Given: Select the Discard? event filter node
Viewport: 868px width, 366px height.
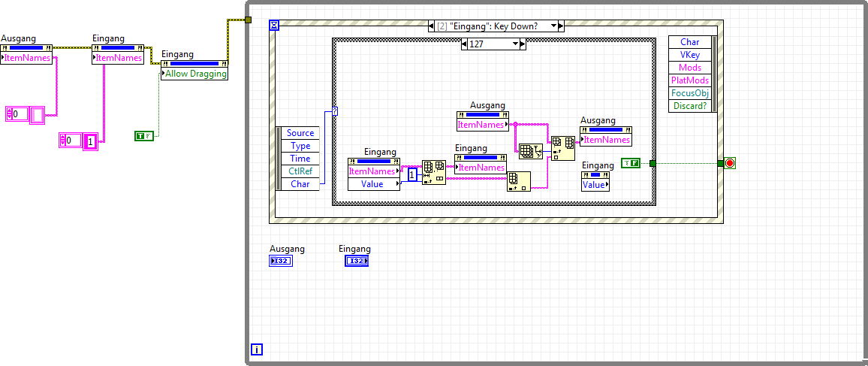Looking at the screenshot, I should 689,106.
